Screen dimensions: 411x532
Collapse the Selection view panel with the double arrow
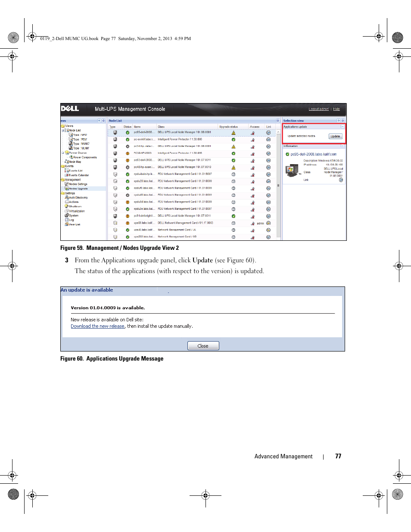[339, 121]
